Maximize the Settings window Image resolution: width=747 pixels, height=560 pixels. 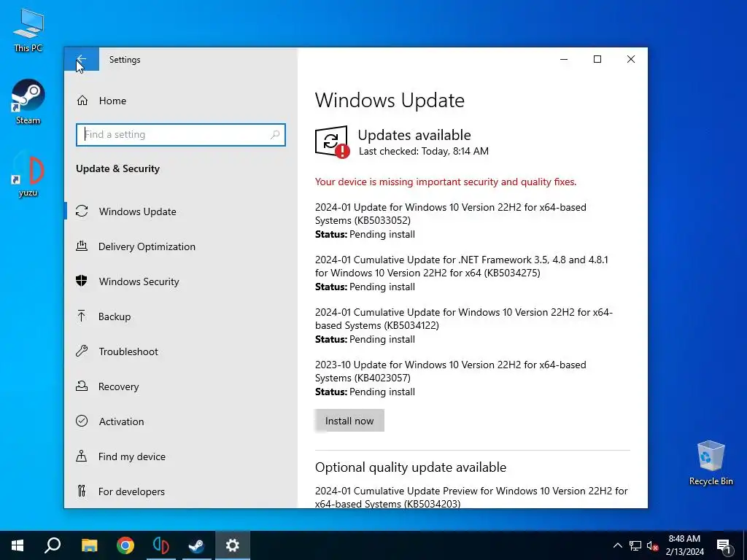coord(597,60)
